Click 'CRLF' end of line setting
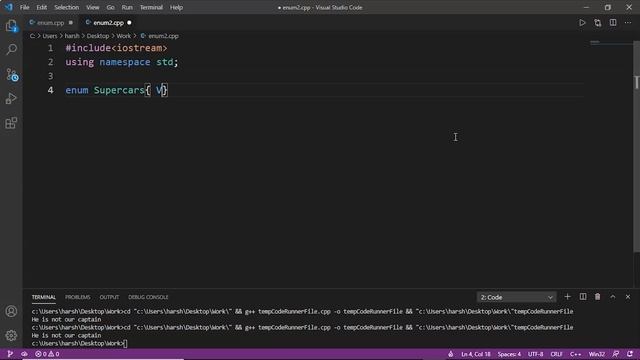The image size is (640, 360). pyautogui.click(x=557, y=354)
